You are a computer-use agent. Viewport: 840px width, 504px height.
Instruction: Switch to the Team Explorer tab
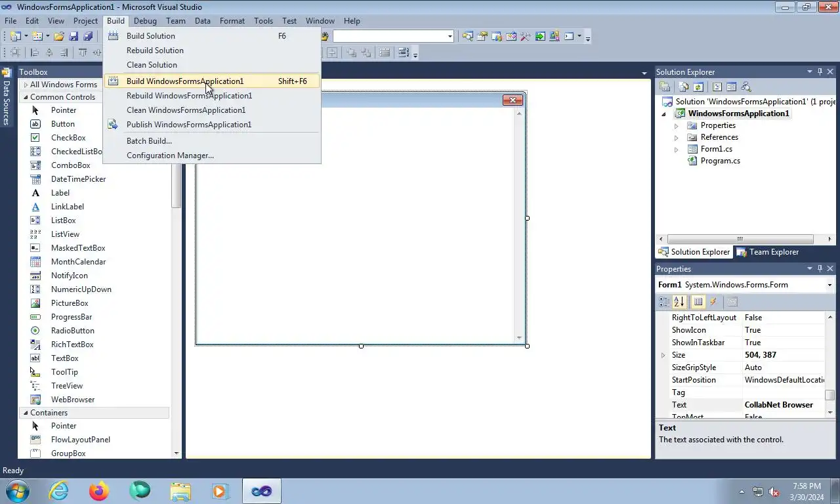click(768, 252)
